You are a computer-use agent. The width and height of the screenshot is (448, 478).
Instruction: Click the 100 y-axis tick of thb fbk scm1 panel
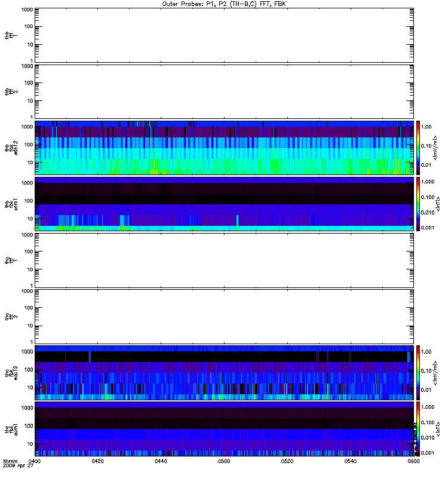[x=29, y=201]
